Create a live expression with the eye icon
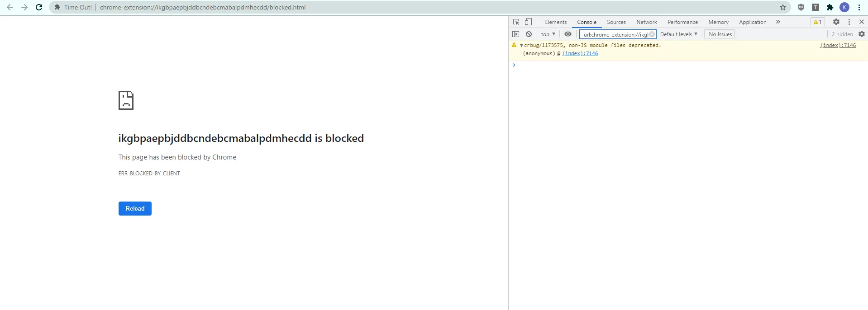Screen dimensions: 868x310 568,34
